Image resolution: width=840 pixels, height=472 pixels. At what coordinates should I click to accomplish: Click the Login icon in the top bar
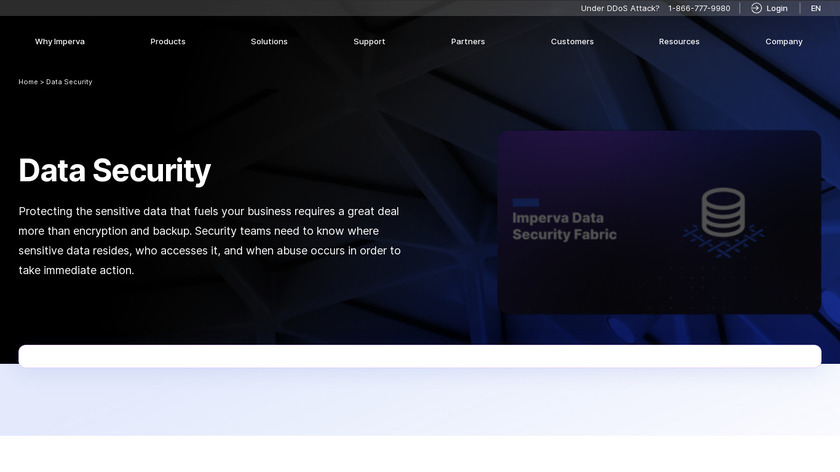(756, 8)
